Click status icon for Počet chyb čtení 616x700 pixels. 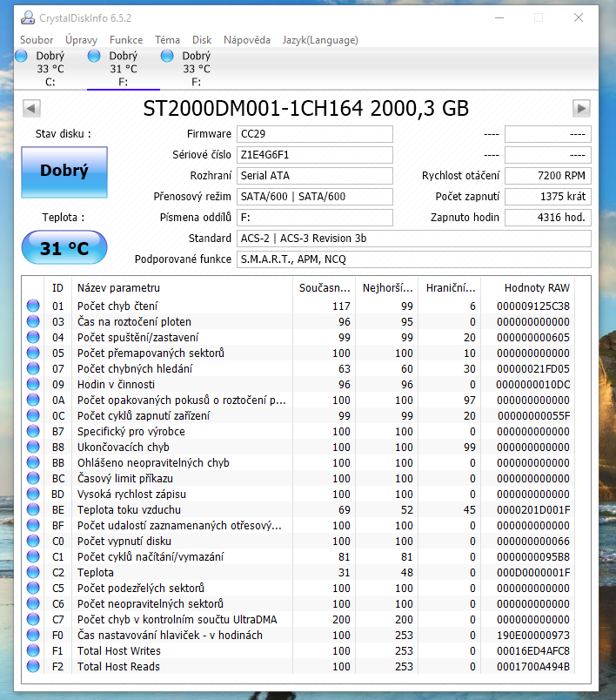point(33,306)
